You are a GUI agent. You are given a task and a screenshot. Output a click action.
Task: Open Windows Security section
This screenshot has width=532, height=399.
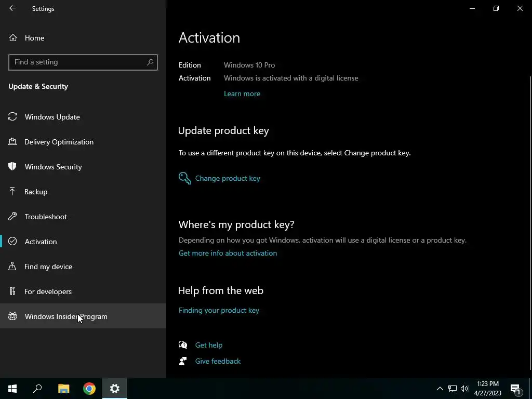point(83,167)
